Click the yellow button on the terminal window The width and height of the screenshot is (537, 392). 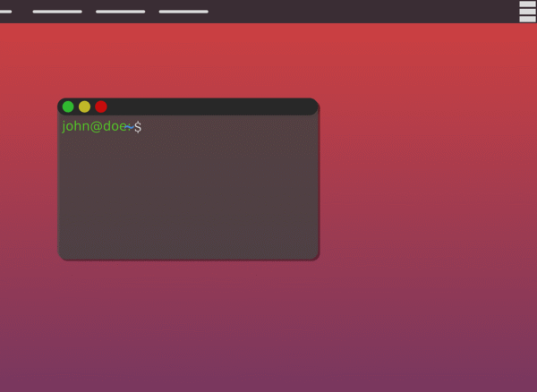click(x=84, y=107)
